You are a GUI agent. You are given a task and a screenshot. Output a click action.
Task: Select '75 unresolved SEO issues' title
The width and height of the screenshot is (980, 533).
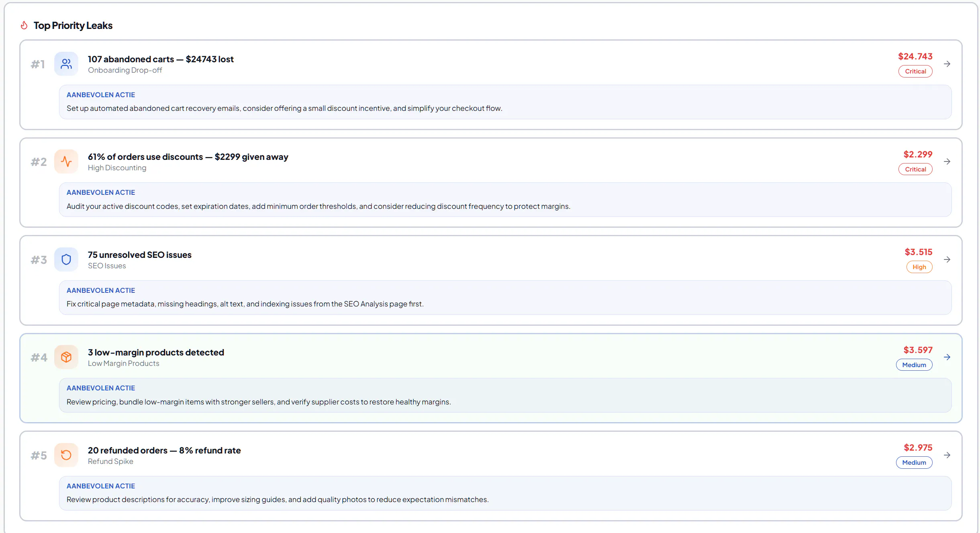140,255
